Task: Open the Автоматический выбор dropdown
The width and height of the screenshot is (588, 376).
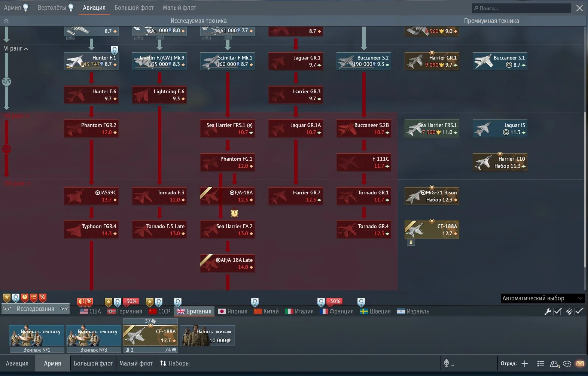Action: 542,298
